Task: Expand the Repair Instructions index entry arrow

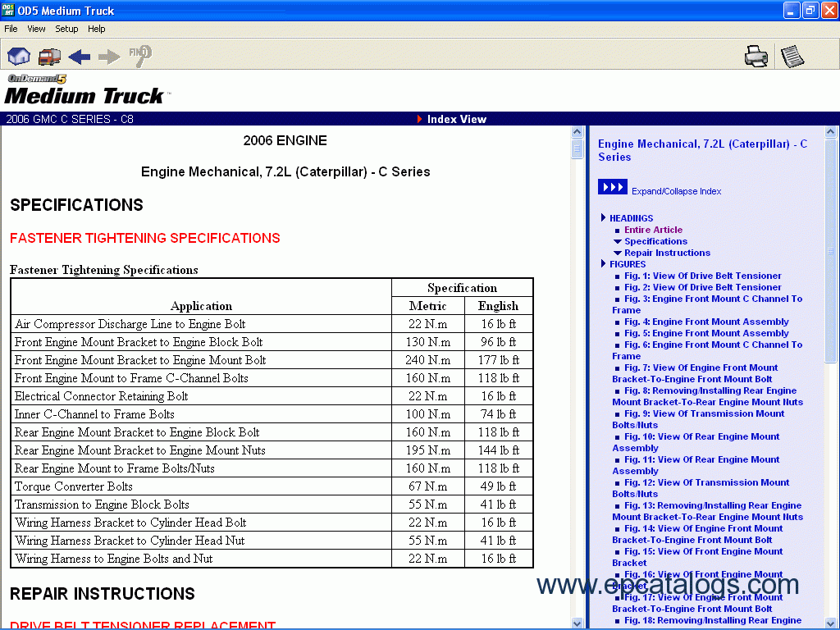Action: tap(618, 253)
